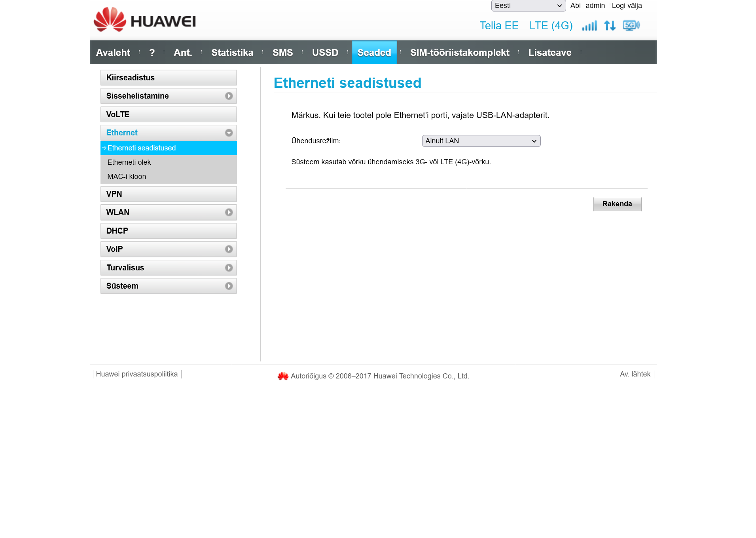Click the 5G Wi-Fi status icon
This screenshot has width=756, height=538.
point(631,26)
